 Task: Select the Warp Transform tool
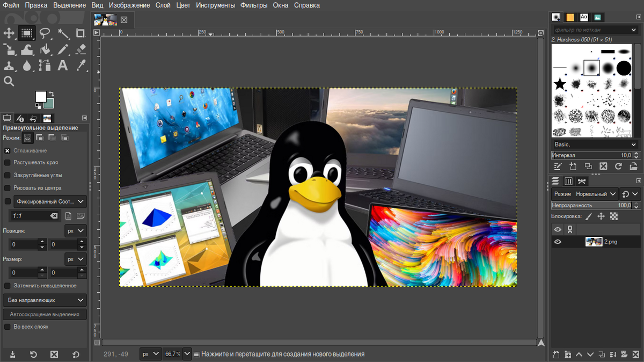pos(27,49)
